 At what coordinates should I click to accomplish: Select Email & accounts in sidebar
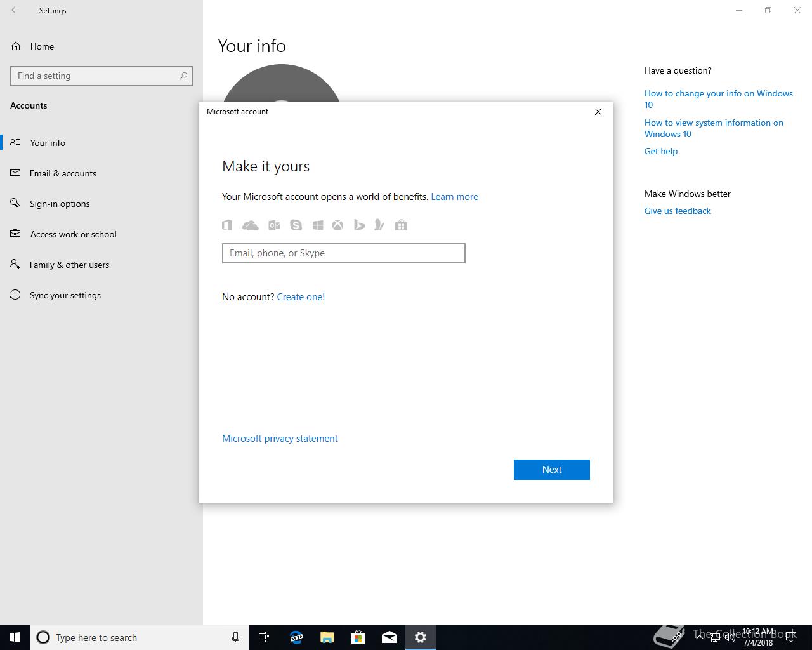coord(63,173)
